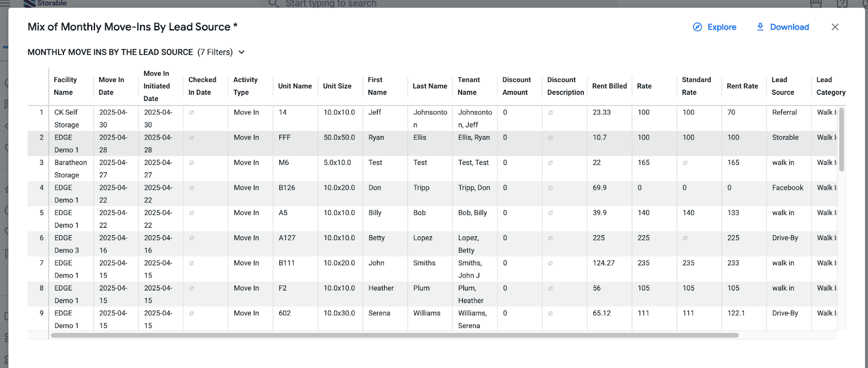This screenshot has height=368, width=868.
Task: Click the storefront icon in the top bar
Action: click(x=815, y=3)
